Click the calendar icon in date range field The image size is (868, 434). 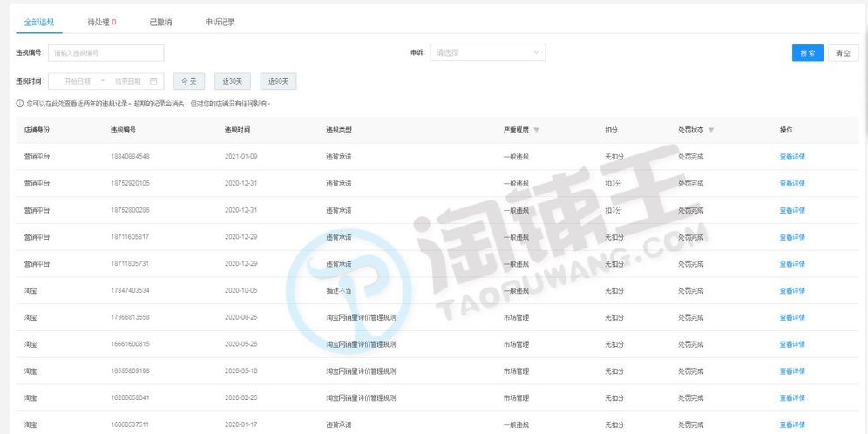point(153,81)
